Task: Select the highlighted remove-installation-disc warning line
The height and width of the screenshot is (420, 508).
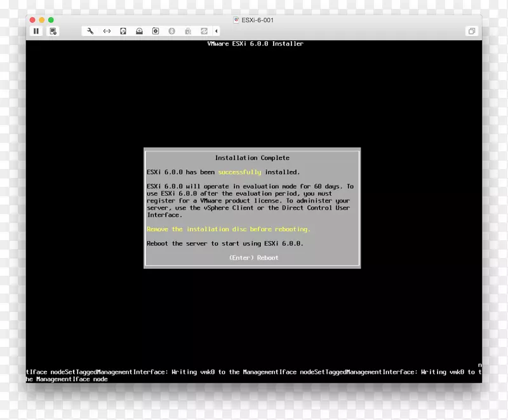Action: point(228,229)
